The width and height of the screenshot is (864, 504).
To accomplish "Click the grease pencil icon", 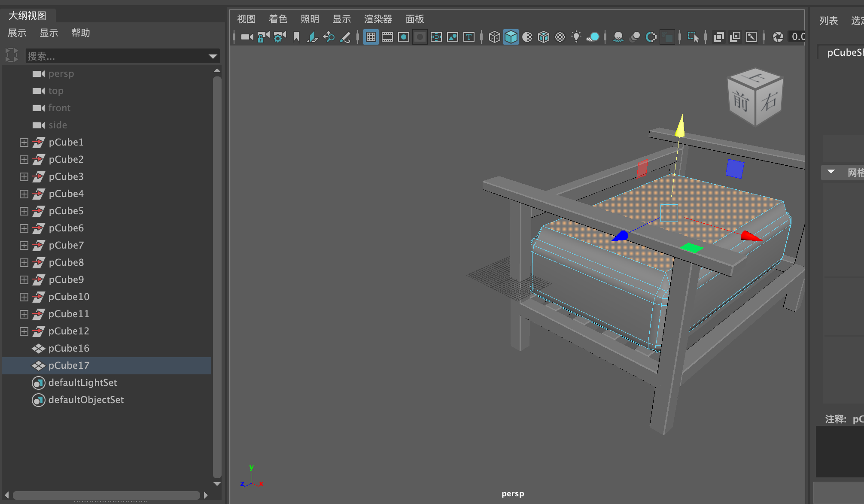I will click(345, 37).
